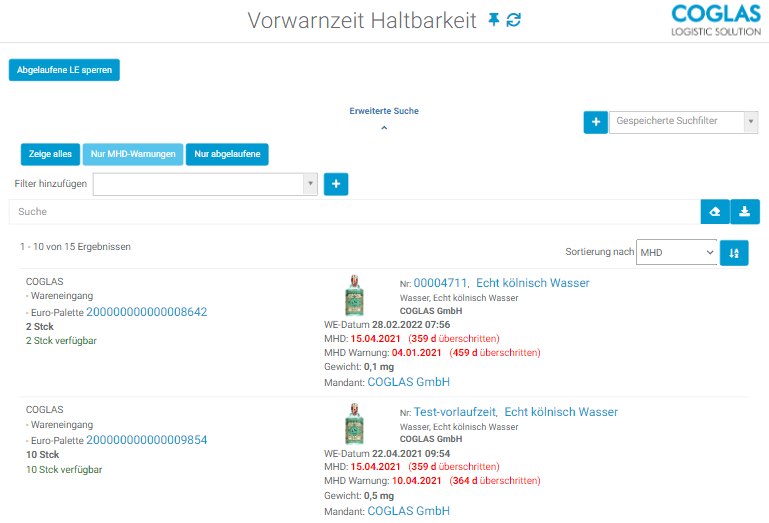Viewport: 769px width, 523px height.
Task: Clear the search with the eraser icon
Action: pyautogui.click(x=715, y=211)
